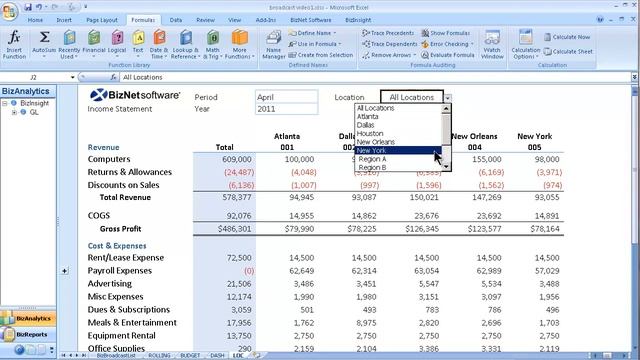Image resolution: width=640 pixels, height=360 pixels.
Task: Expand grouped rows with plus button
Action: click(x=64, y=271)
